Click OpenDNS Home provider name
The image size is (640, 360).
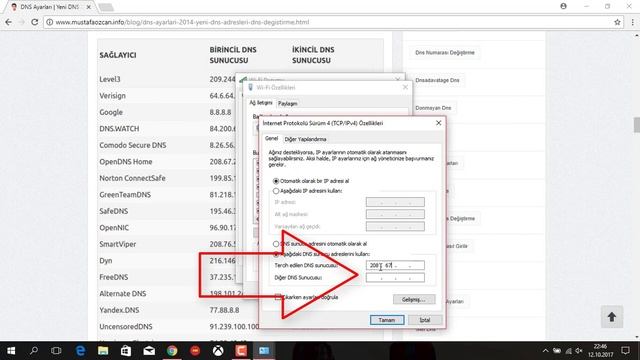126,162
